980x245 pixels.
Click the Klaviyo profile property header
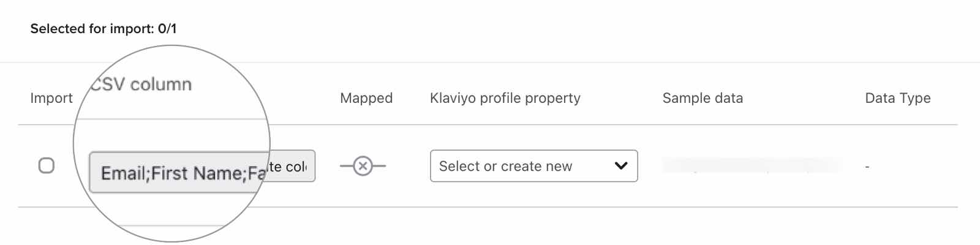[505, 98]
